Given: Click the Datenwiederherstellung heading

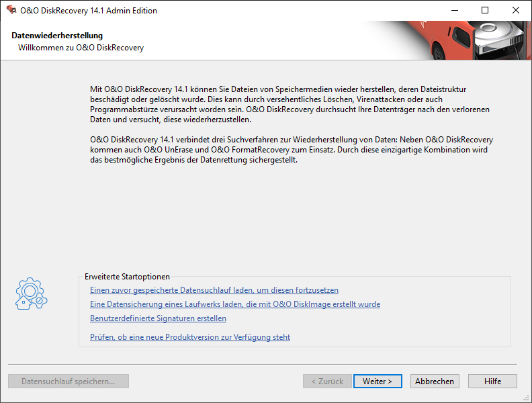Looking at the screenshot, I should tap(57, 36).
